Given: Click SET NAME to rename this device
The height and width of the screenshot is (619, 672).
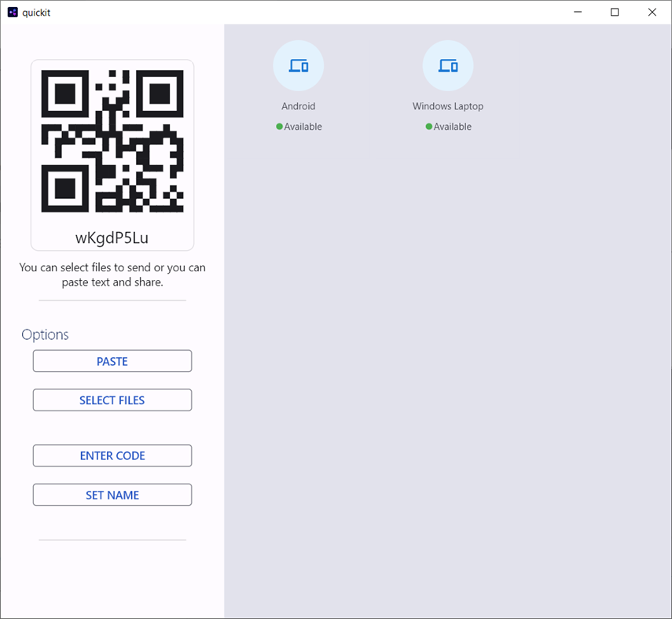Looking at the screenshot, I should [x=112, y=495].
